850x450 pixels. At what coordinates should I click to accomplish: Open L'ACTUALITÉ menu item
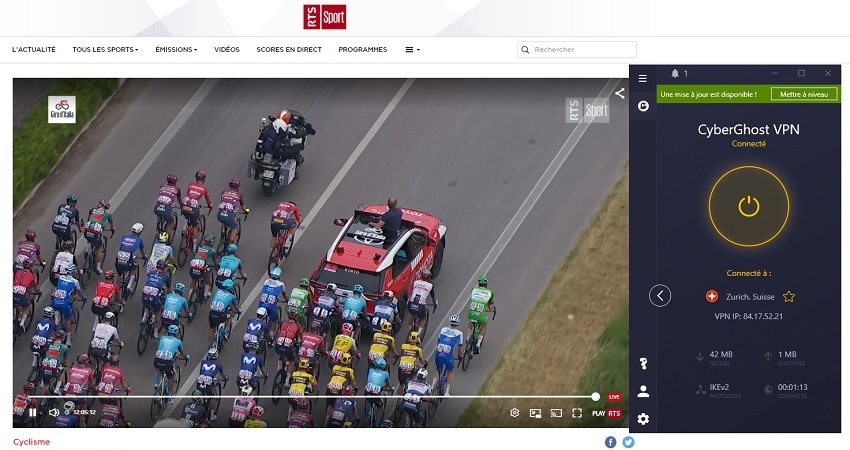pos(34,49)
